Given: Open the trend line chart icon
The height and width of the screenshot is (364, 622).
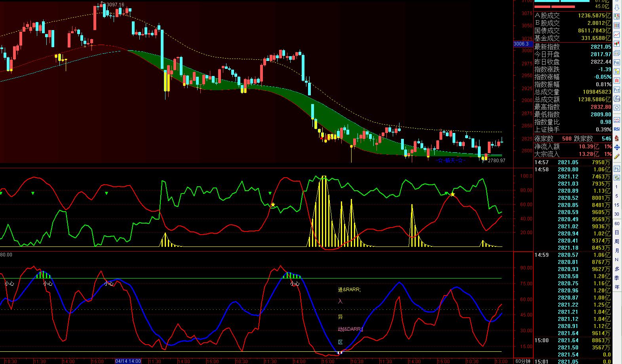Looking at the screenshot, I should click(617, 35).
